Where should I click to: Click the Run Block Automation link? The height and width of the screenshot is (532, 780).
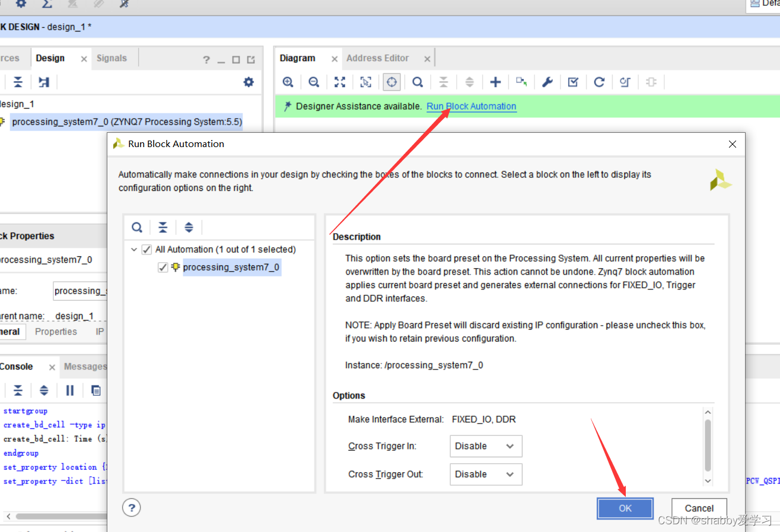(472, 106)
